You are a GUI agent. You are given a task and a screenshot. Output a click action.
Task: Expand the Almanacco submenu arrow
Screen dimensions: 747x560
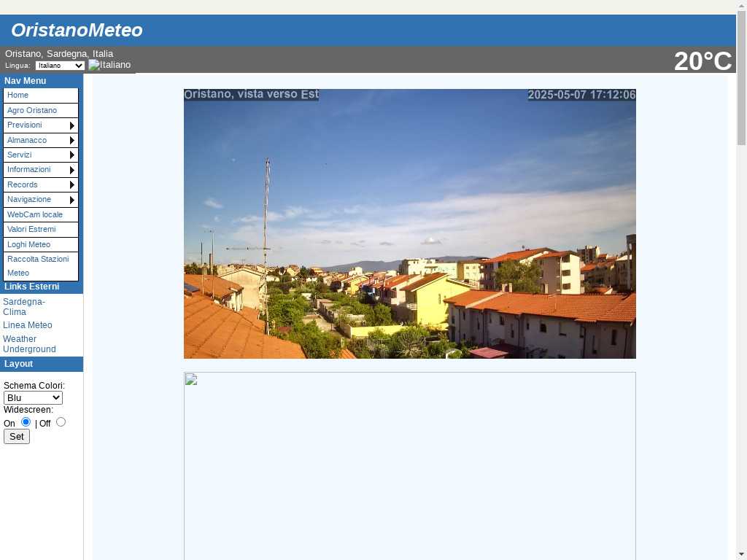[72, 141]
